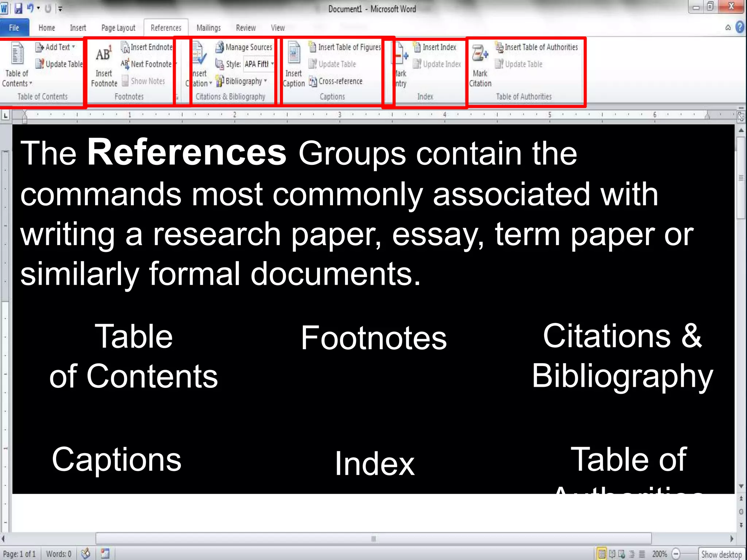
Task: Switch to the Page Layout tab
Action: [x=118, y=28]
